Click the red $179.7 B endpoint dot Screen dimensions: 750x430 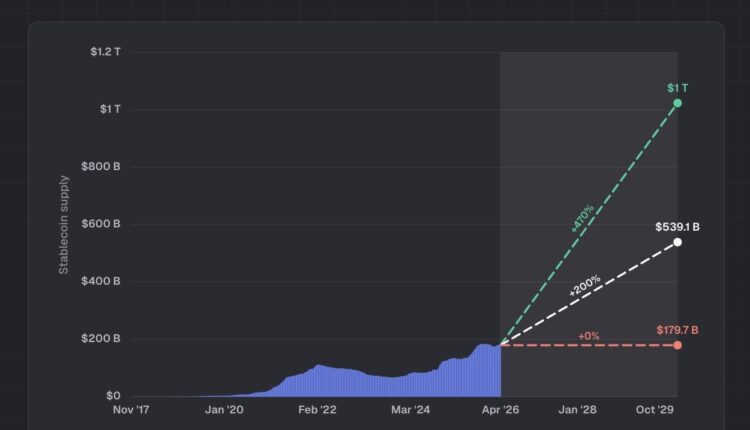pyautogui.click(x=678, y=345)
